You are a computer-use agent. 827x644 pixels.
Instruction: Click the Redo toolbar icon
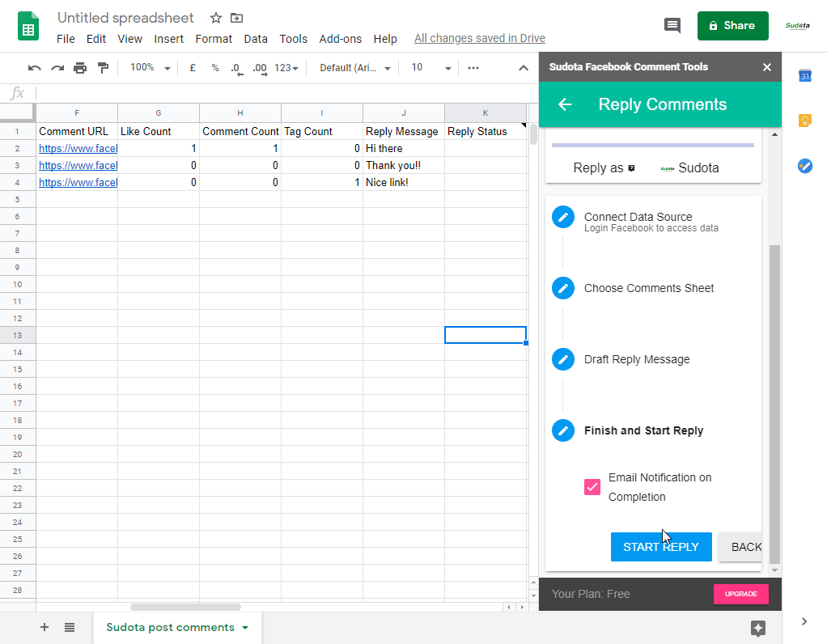pos(57,68)
